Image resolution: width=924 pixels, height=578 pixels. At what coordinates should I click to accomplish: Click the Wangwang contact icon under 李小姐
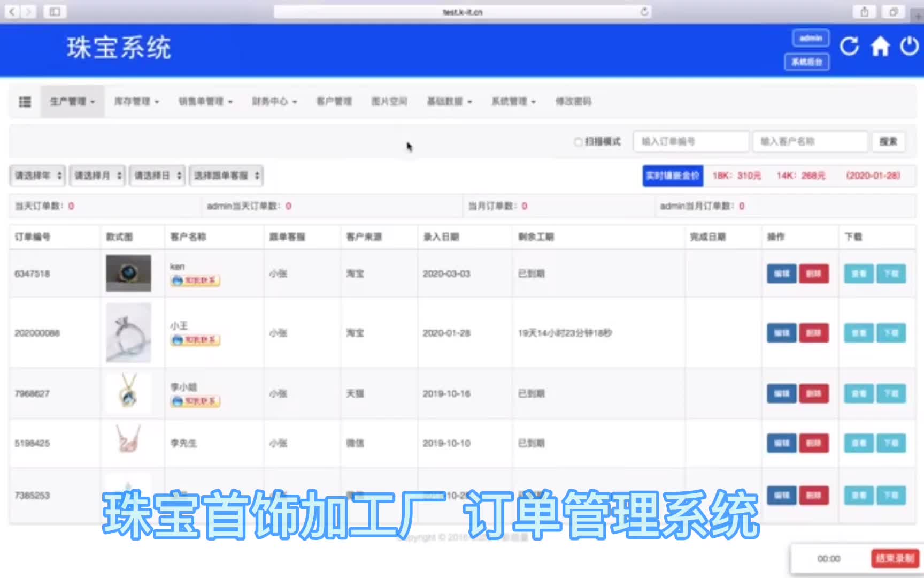point(195,401)
